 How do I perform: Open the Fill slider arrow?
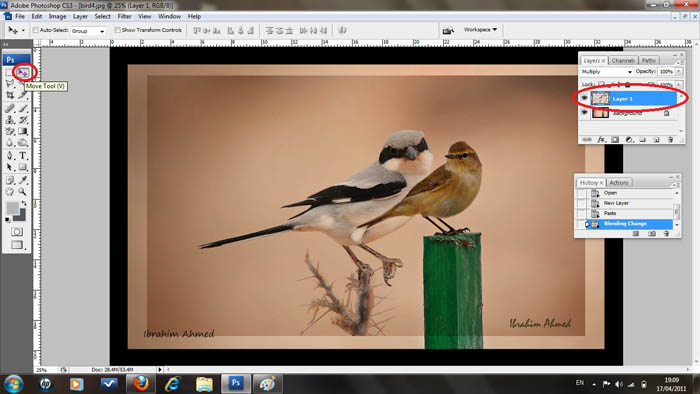click(x=679, y=85)
